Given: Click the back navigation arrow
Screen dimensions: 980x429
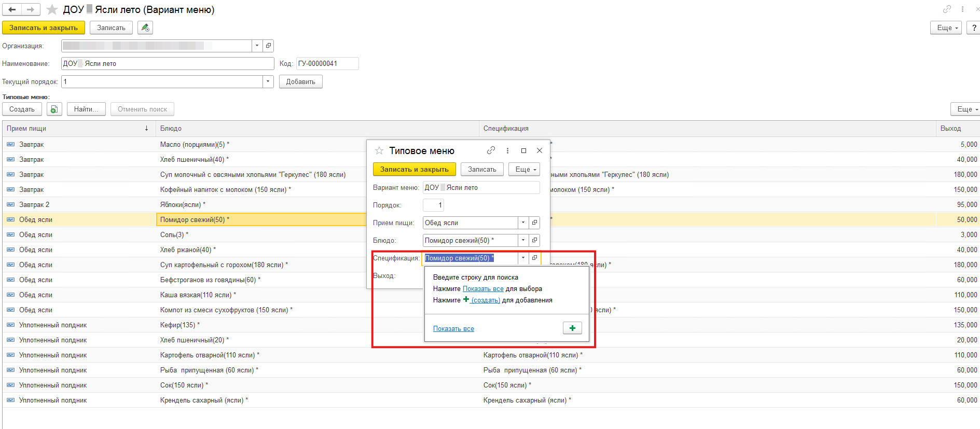Looking at the screenshot, I should 12,9.
